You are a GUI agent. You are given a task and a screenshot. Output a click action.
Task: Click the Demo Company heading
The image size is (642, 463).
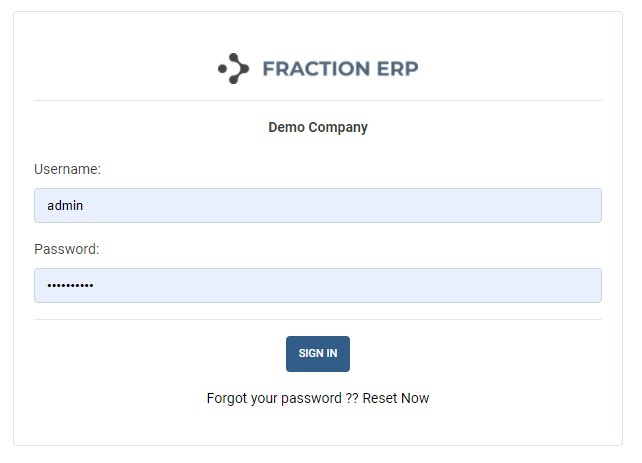click(318, 127)
